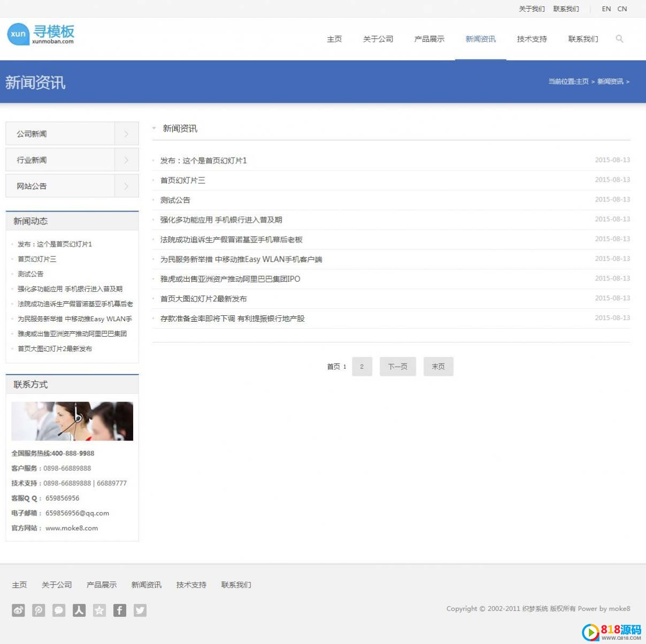Click footer 联系我们 link

click(236, 585)
